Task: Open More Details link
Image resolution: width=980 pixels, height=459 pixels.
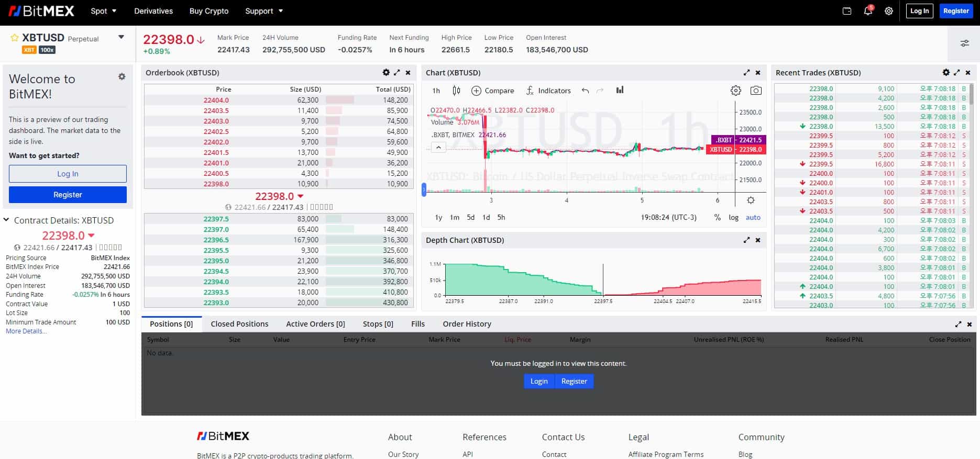Action: pyautogui.click(x=26, y=331)
